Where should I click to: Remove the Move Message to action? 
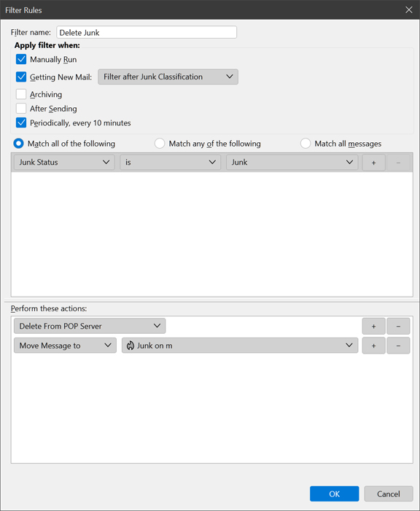click(x=398, y=346)
